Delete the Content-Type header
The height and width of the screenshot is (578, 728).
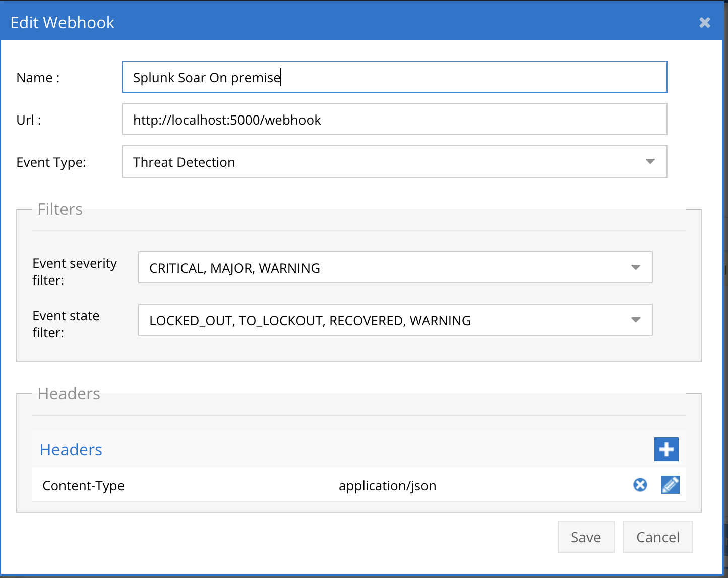(x=640, y=485)
